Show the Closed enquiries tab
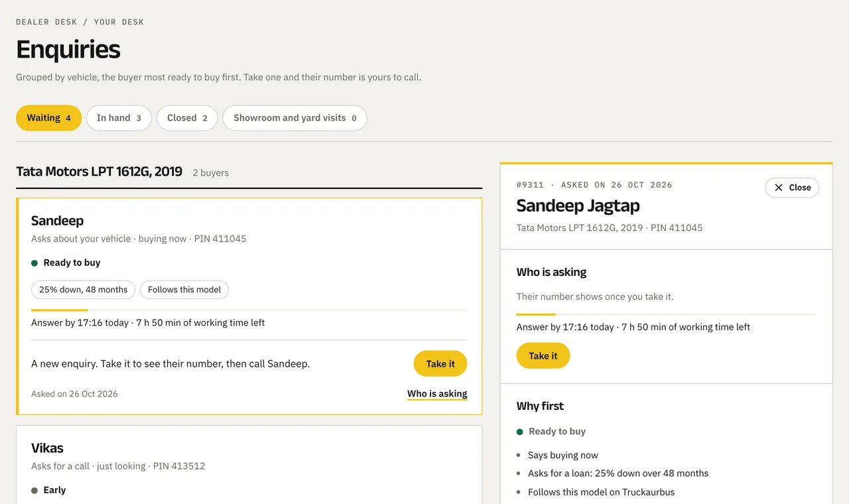Viewport: 849px width, 504px height. pos(187,118)
